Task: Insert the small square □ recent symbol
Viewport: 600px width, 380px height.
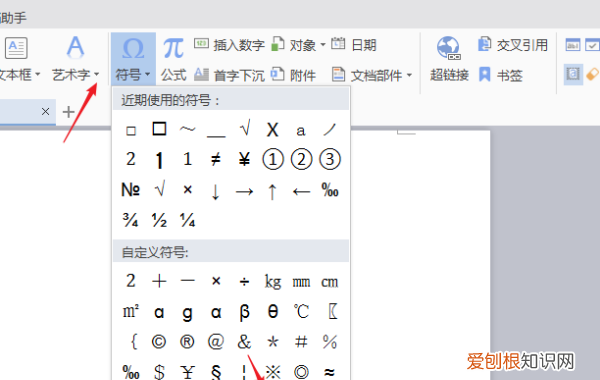Action: tap(131, 131)
